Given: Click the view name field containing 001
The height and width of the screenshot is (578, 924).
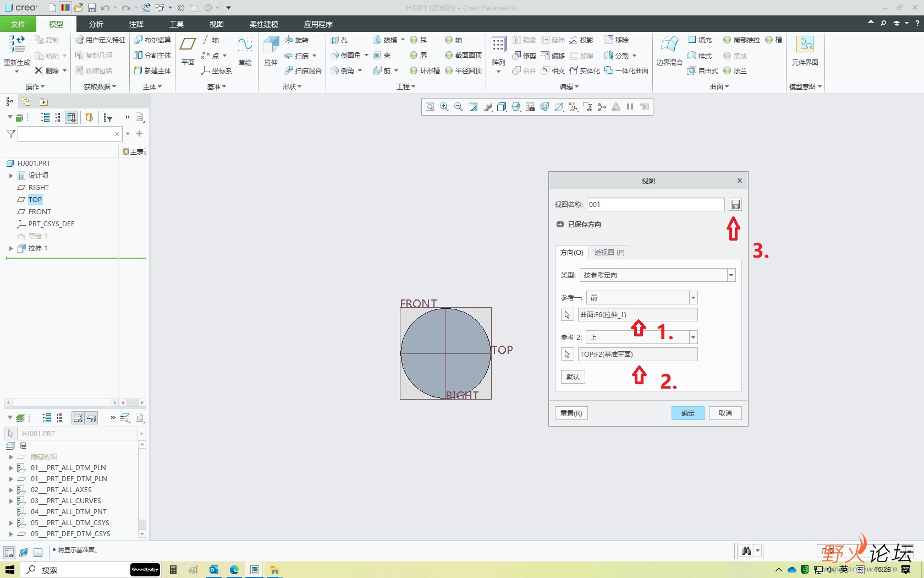Looking at the screenshot, I should [656, 205].
